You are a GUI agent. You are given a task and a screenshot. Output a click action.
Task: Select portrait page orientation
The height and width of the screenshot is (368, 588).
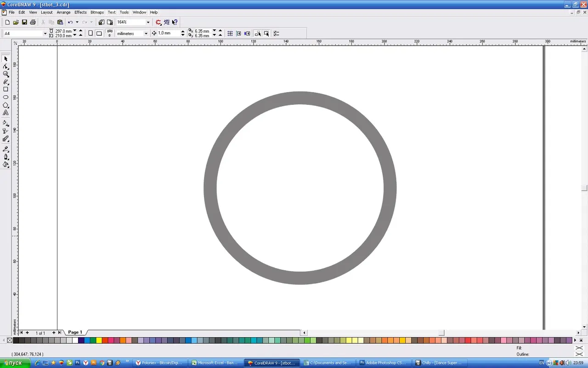[x=90, y=34]
